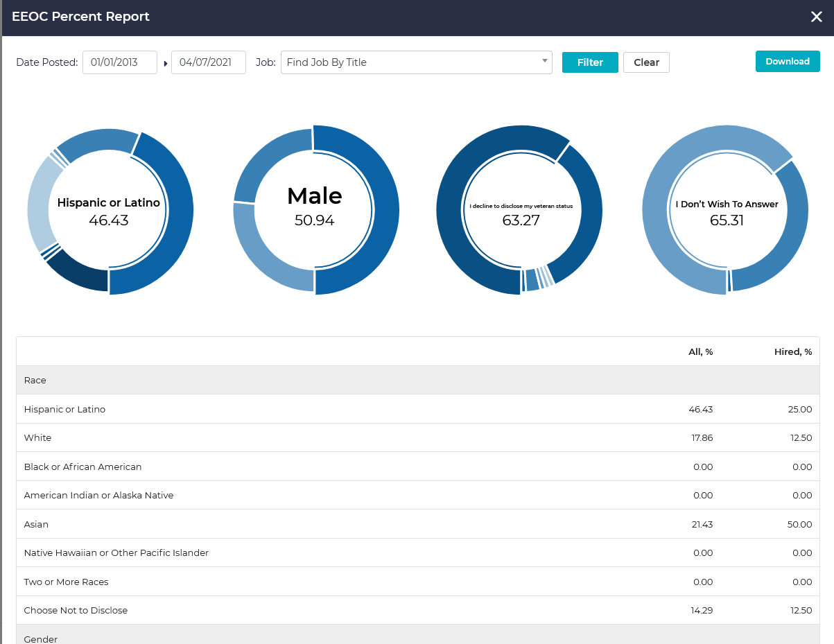Click the Filter button
834x644 pixels.
589,62
